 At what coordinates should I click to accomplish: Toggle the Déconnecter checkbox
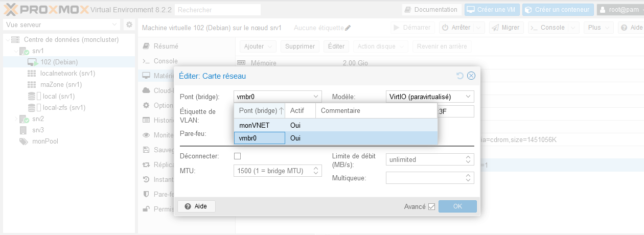[x=237, y=156]
